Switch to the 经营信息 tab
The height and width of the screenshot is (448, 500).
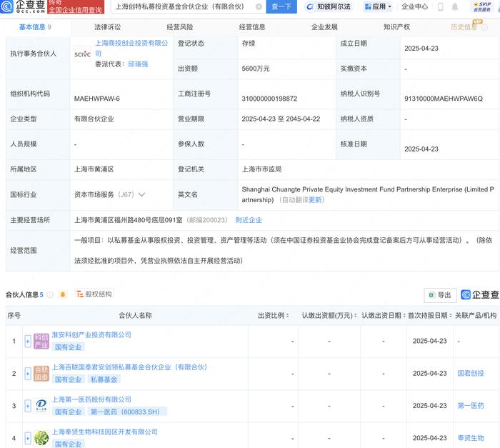coord(252,27)
